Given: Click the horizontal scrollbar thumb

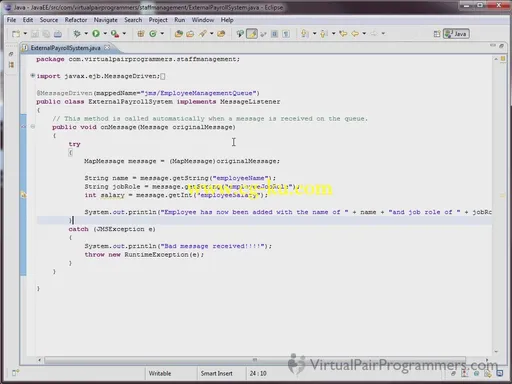Looking at the screenshot, I should tap(255, 360).
